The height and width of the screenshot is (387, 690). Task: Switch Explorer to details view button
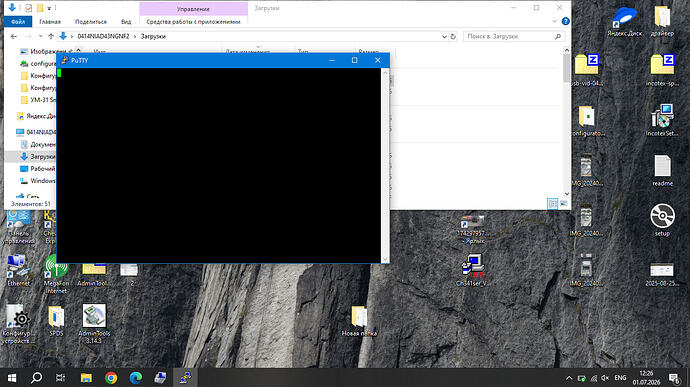tap(552, 204)
